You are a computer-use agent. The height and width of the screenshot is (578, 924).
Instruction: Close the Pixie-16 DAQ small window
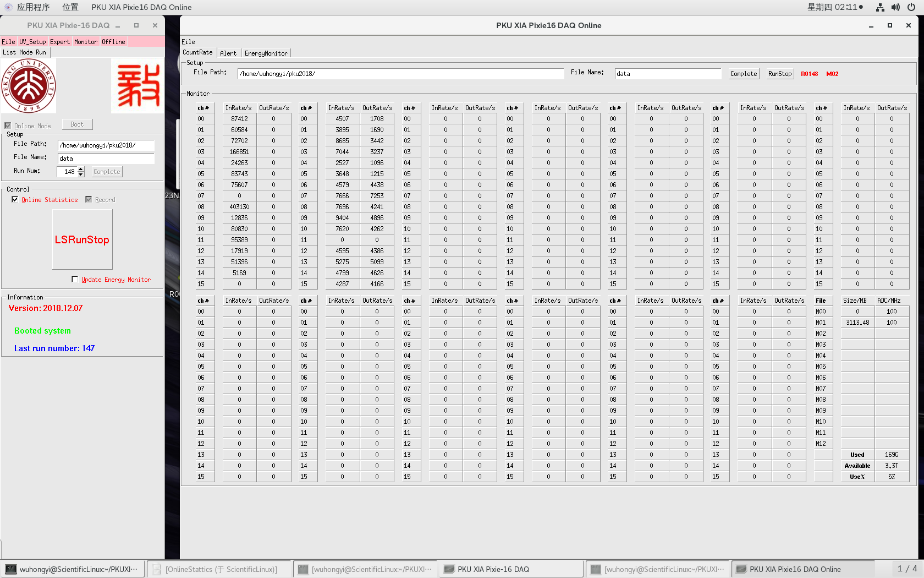click(155, 25)
